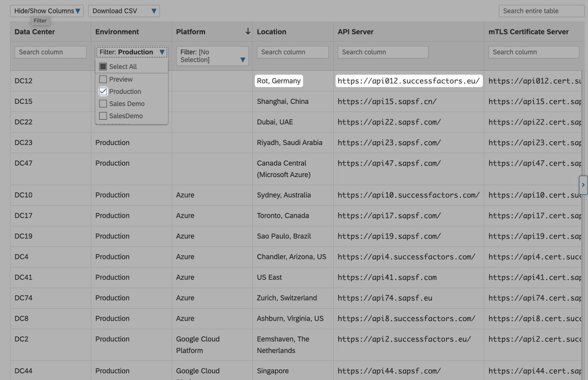Tick the SalesDemo filter checkbox
Image resolution: width=588 pixels, height=380 pixels.
pyautogui.click(x=103, y=116)
